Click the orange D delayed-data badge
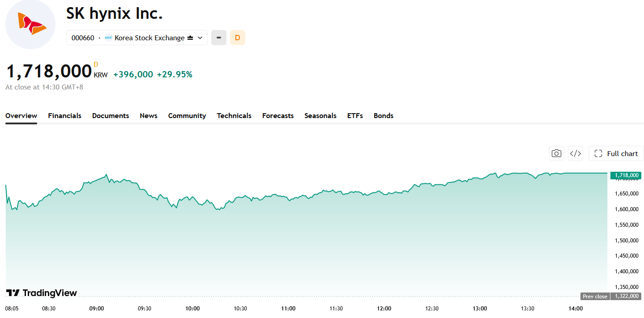 (x=237, y=38)
